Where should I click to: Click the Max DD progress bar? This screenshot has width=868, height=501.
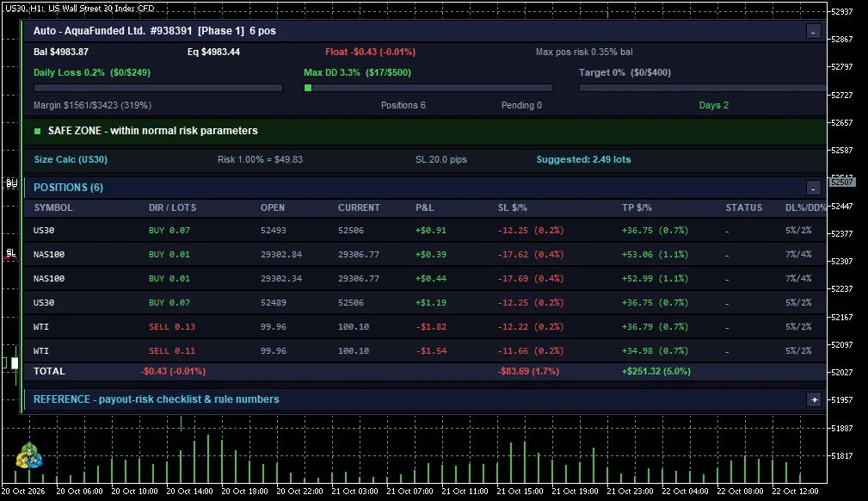click(428, 88)
